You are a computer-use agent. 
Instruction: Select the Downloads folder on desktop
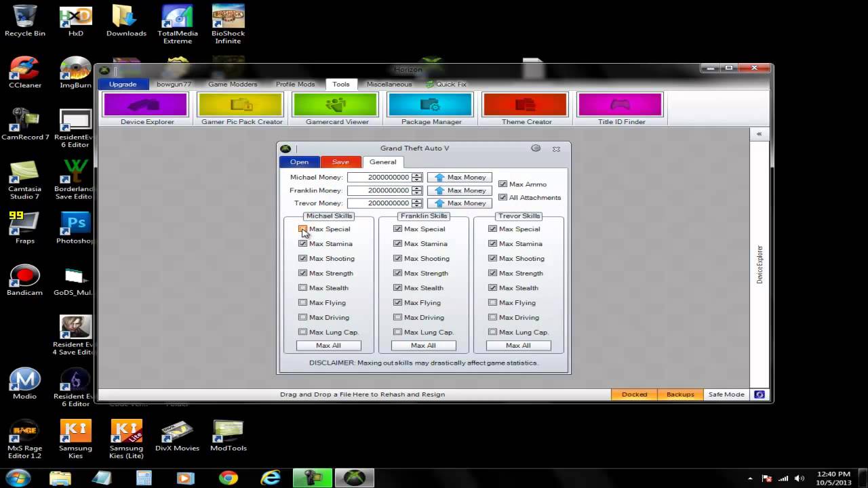[x=126, y=20]
